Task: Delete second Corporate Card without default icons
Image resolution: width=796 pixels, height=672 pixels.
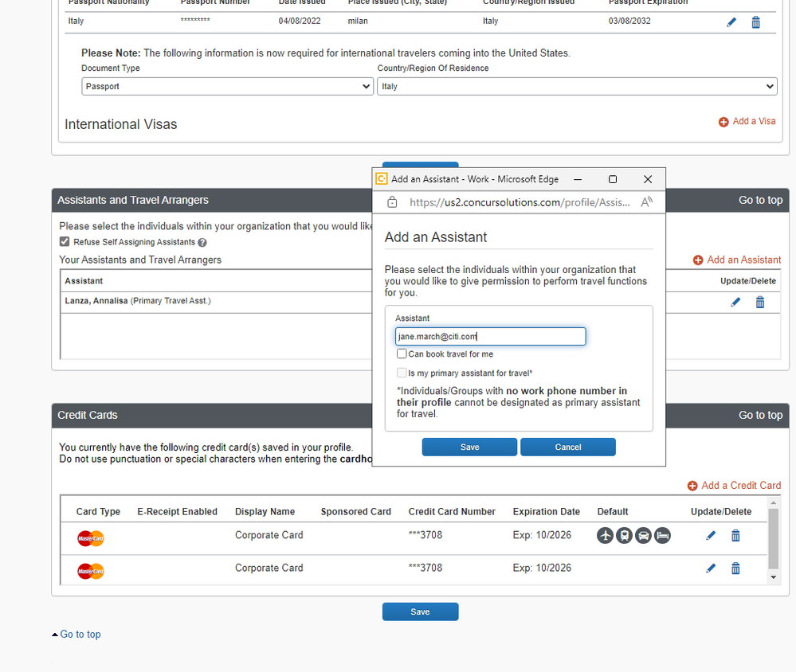Action: (x=735, y=568)
